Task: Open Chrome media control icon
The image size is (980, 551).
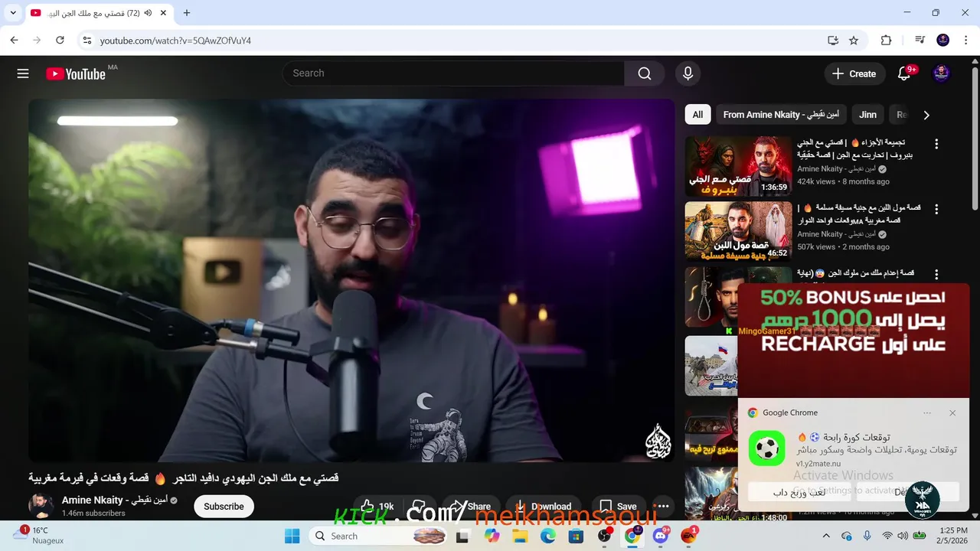Action: pos(920,41)
